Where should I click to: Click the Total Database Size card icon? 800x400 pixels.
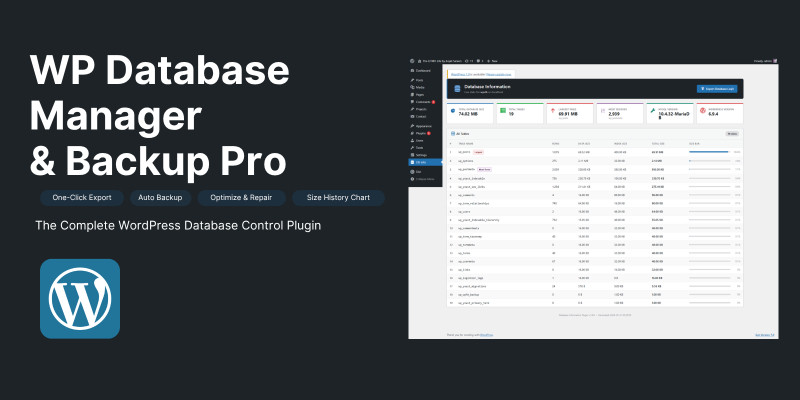[x=453, y=110]
